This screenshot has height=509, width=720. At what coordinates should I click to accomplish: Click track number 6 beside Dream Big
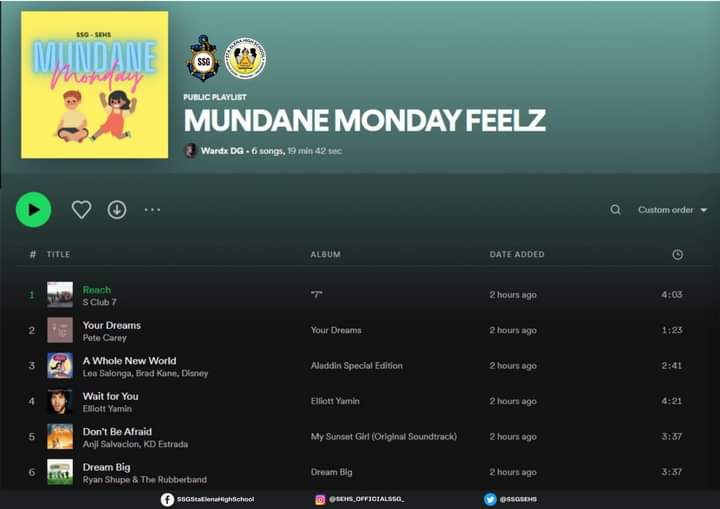[32, 472]
